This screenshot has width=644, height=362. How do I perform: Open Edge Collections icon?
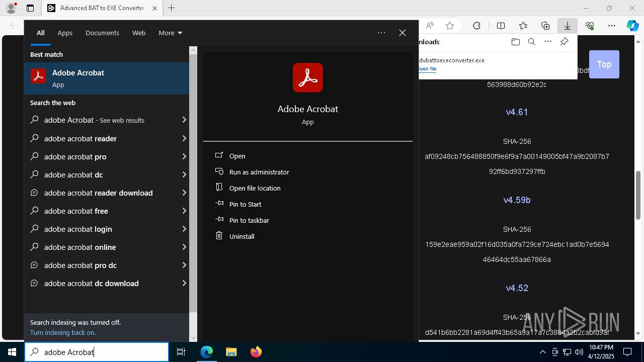[x=545, y=26]
